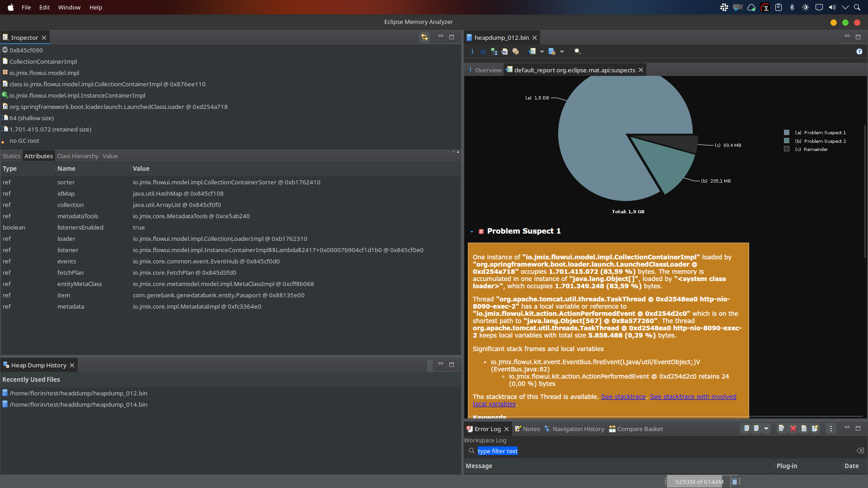
Task: Switch to the Statics tab in Inspector
Action: tap(11, 156)
